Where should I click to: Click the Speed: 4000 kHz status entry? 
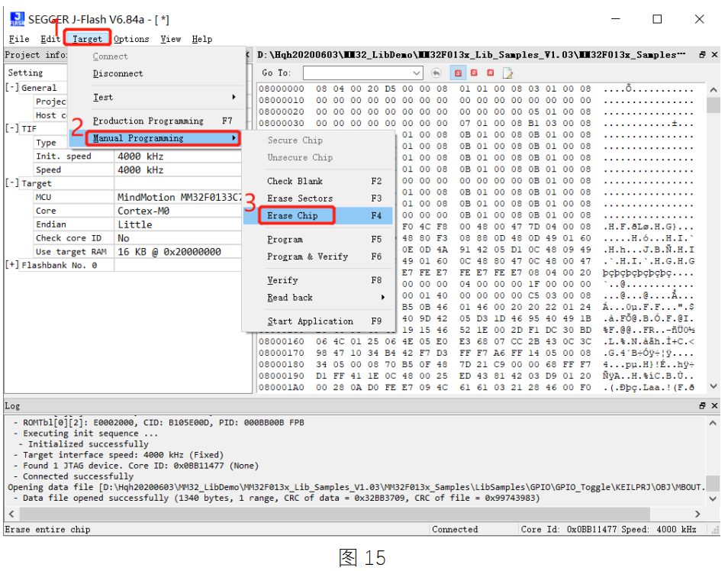[659, 529]
